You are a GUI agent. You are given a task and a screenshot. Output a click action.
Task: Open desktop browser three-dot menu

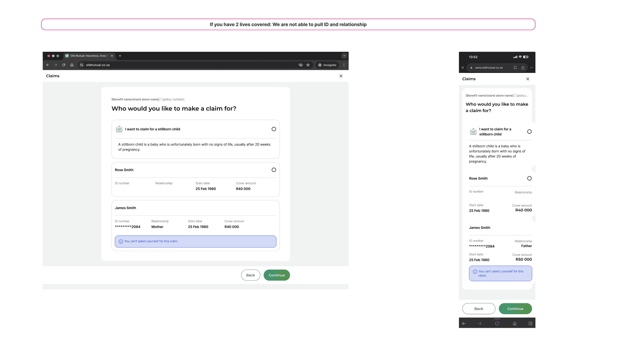(344, 65)
